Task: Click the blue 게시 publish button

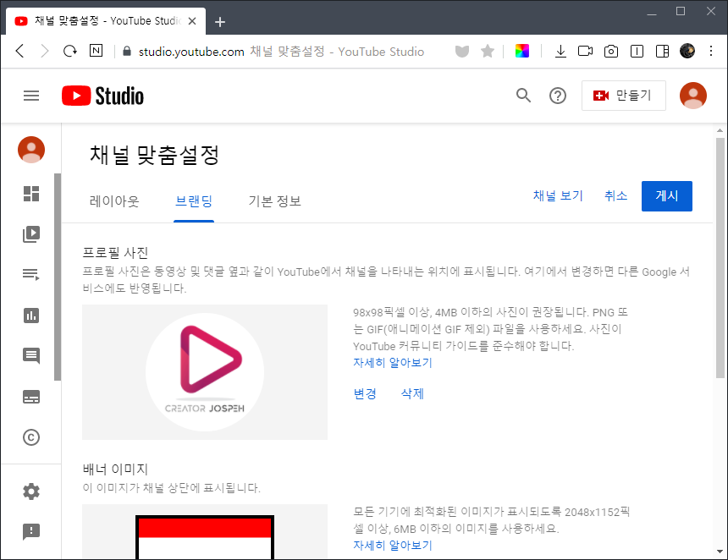Action: point(667,195)
